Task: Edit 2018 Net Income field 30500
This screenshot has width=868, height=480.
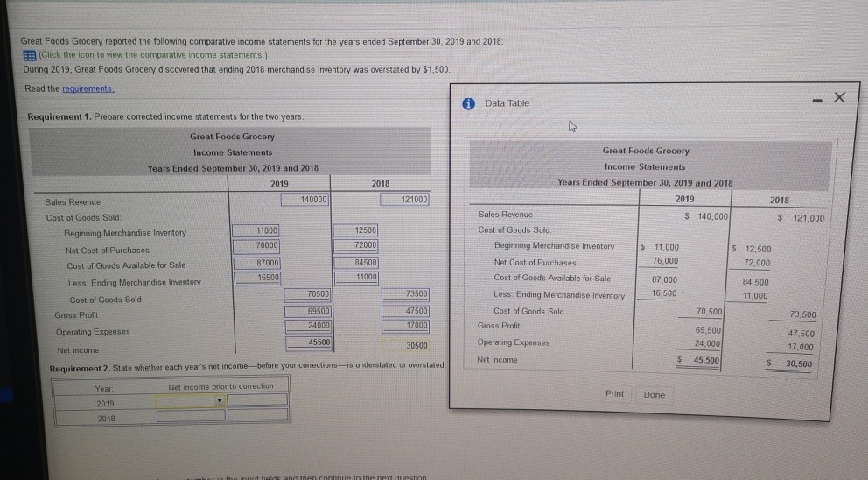Action: point(406,345)
